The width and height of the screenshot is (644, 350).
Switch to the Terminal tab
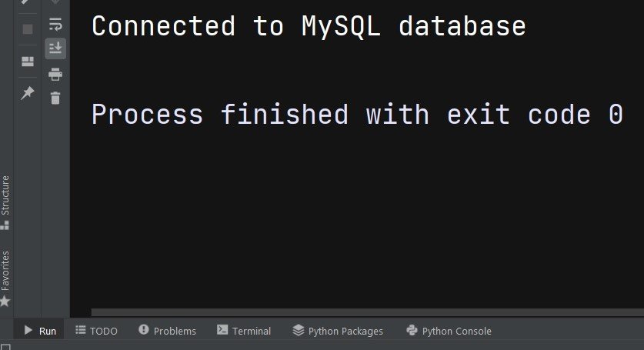coord(244,331)
